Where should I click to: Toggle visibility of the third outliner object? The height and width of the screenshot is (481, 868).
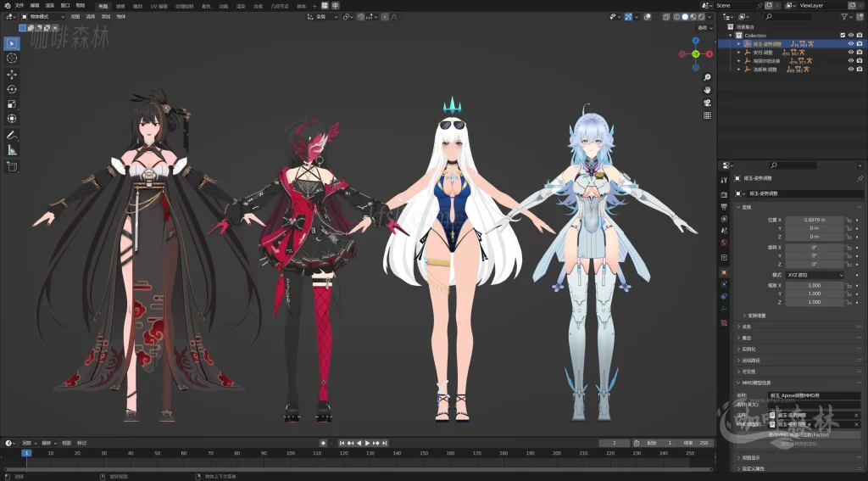click(851, 60)
